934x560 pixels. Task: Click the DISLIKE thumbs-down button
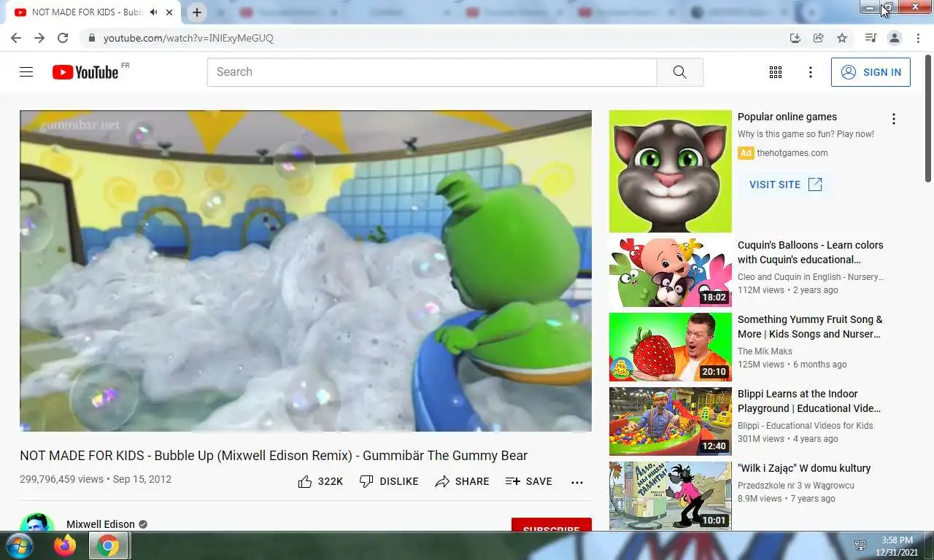[389, 481]
